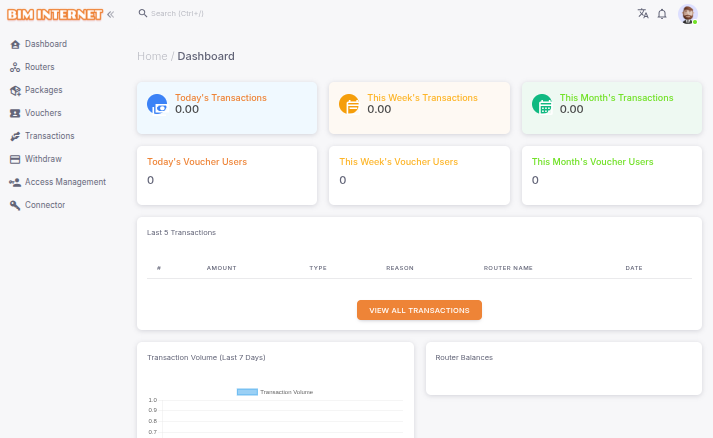This screenshot has height=438, width=713.
Task: Open the user avatar profile menu
Action: click(687, 14)
